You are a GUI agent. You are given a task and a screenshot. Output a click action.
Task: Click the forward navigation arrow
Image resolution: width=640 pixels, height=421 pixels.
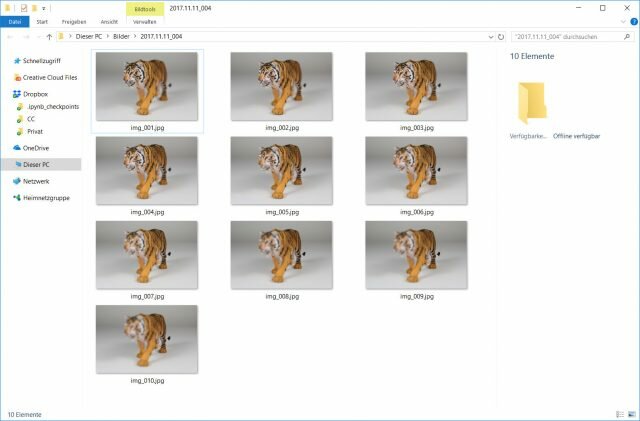click(x=24, y=36)
